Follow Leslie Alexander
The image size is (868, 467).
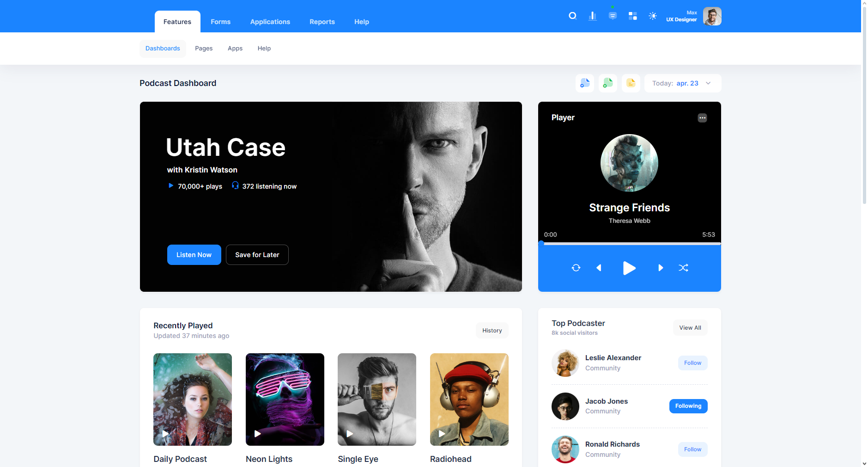(692, 363)
